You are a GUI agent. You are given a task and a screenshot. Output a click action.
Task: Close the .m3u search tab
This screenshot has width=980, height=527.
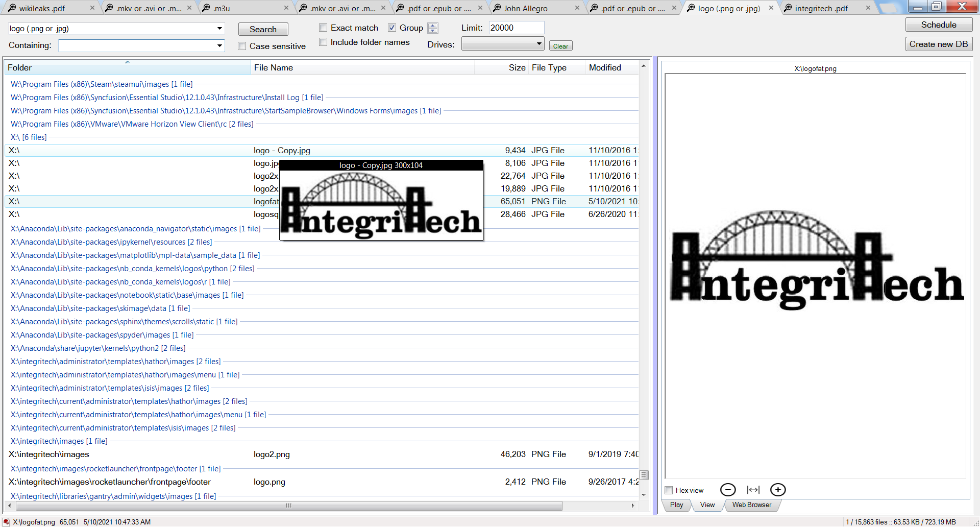[x=286, y=8]
